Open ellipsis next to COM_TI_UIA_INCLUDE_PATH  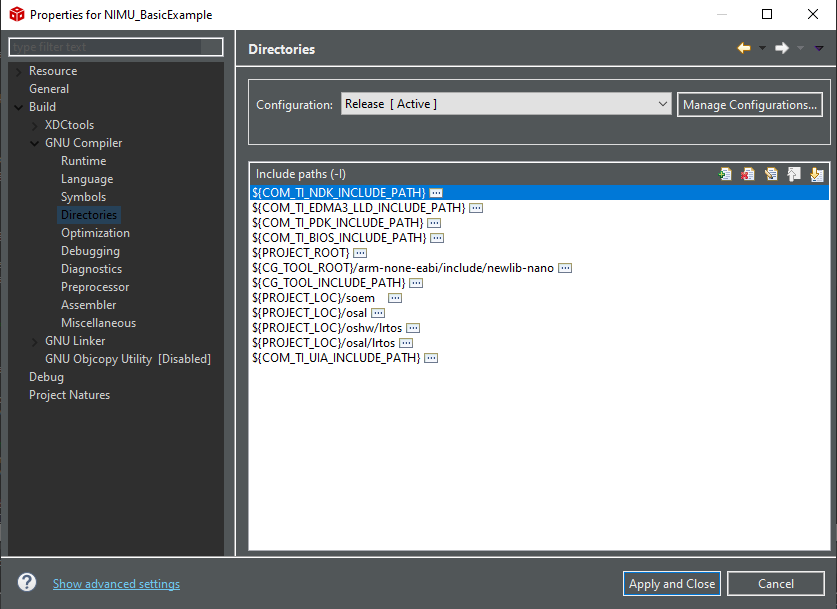431,358
